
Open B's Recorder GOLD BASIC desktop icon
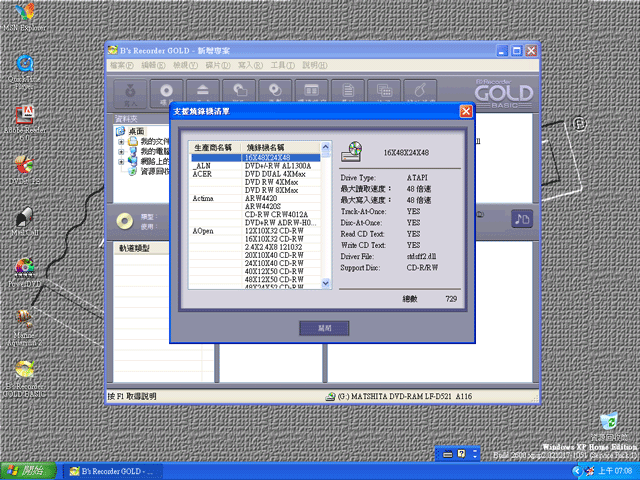pyautogui.click(x=24, y=379)
